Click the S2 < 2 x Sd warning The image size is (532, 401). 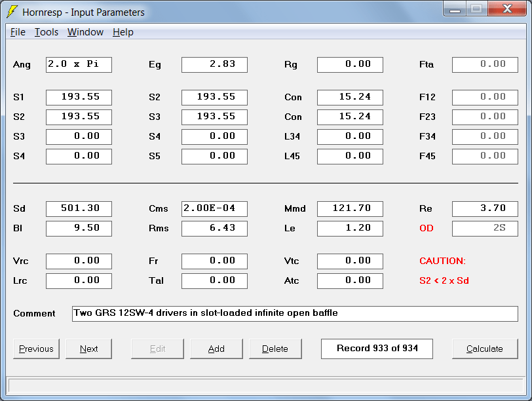(x=444, y=280)
